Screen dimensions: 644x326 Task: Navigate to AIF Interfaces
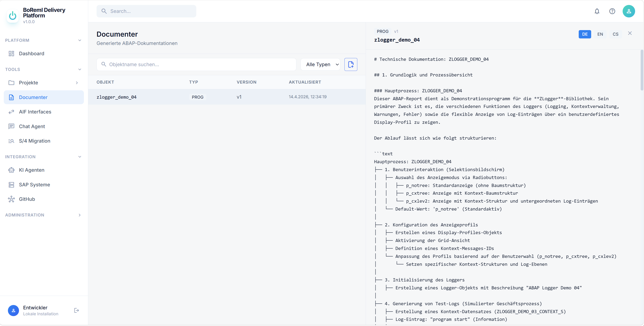[x=44, y=112]
